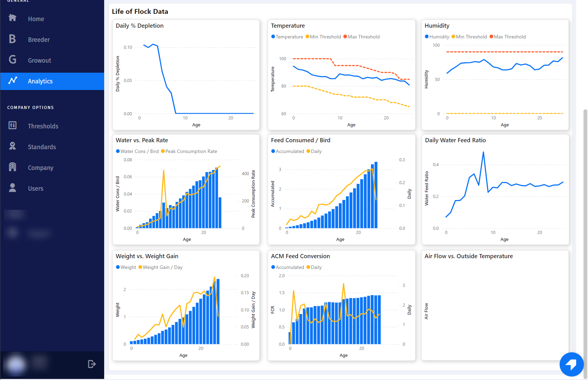Click the Daily % Depletion chart title
Screen dimensions: 588x380
tap(139, 26)
